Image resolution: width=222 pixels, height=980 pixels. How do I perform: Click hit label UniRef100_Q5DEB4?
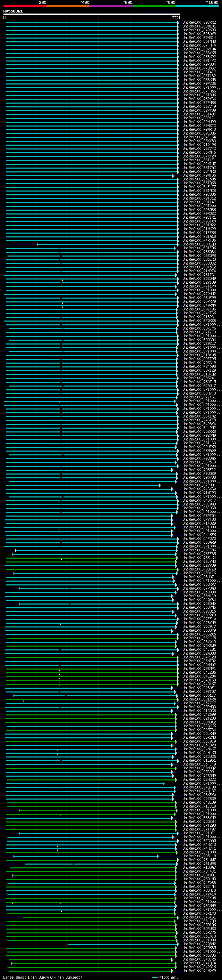click(x=199, y=822)
